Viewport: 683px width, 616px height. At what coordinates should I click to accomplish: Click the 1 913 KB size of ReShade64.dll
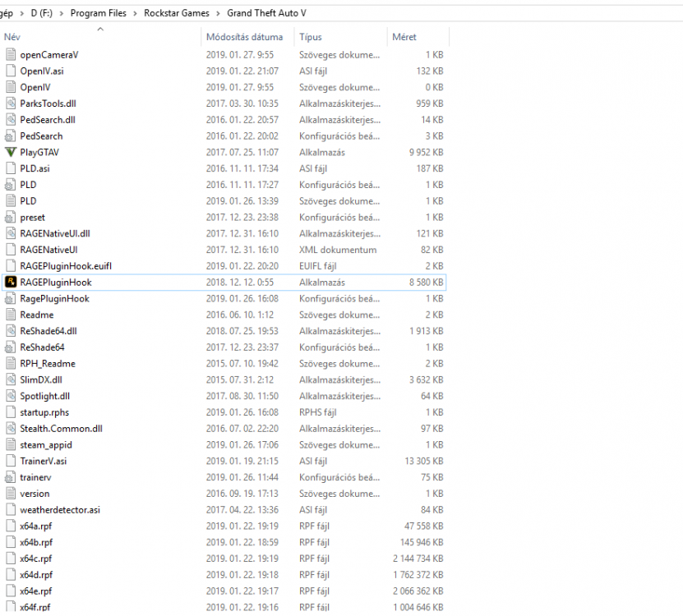tap(426, 331)
